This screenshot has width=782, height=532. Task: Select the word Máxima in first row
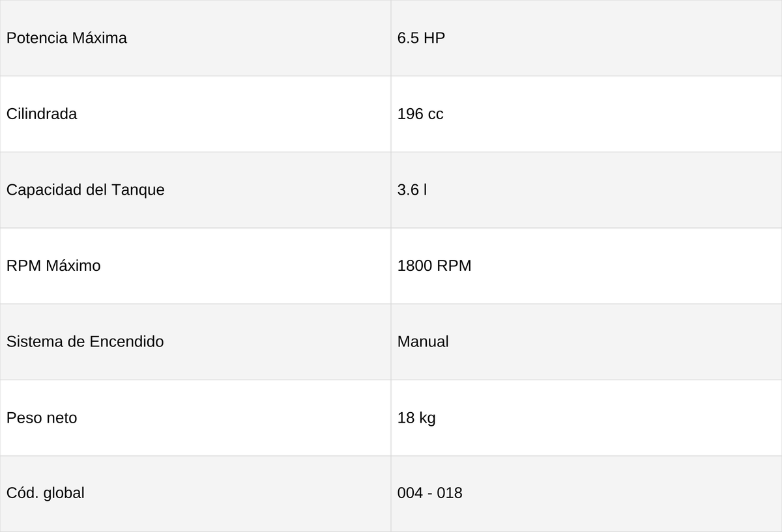(x=99, y=38)
